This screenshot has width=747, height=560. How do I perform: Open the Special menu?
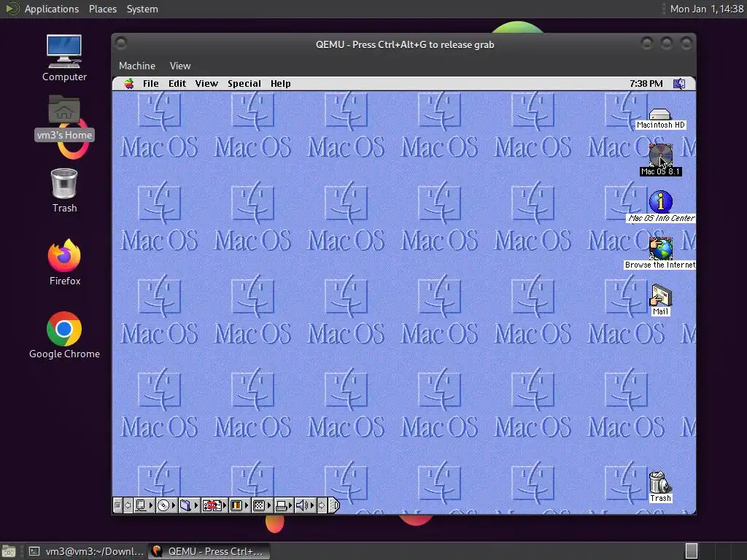point(244,84)
